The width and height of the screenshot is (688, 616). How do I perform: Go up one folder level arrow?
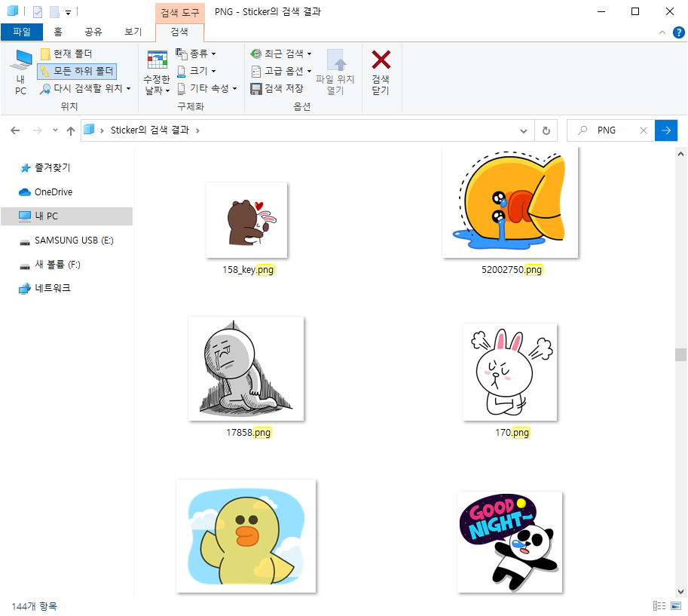pos(71,130)
